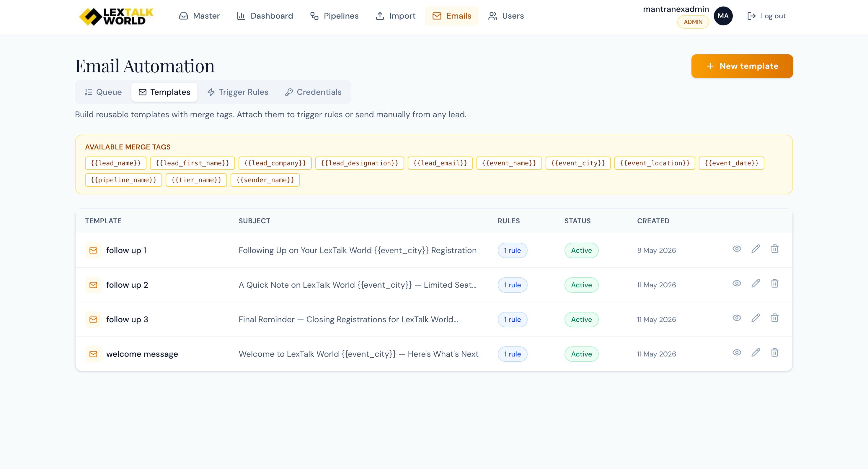
Task: Click the Active status of follow up 3
Action: (581, 320)
